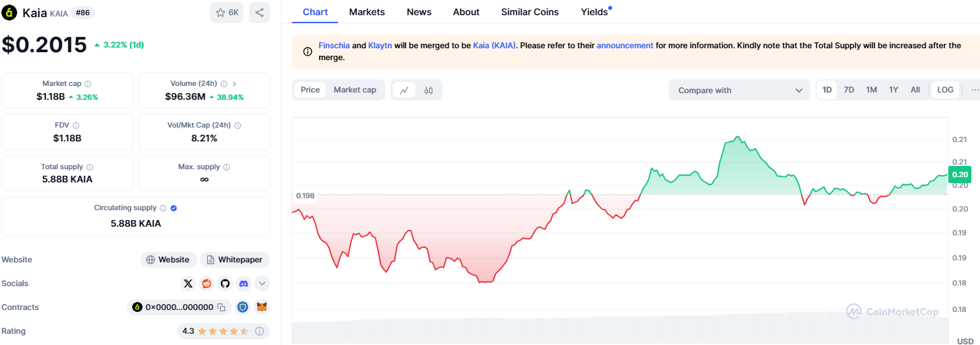The width and height of the screenshot is (980, 345).
Task: Open Volume (24h) info tooltip icon
Action: [224, 84]
